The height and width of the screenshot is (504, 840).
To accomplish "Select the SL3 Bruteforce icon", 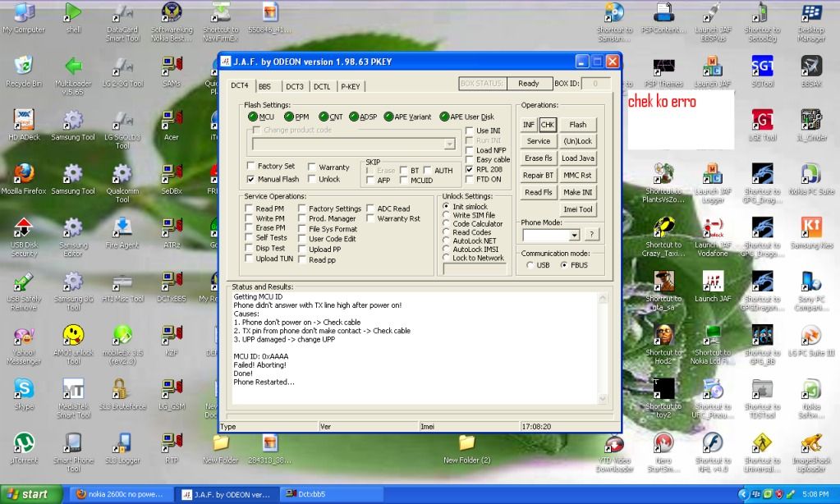I will [x=122, y=394].
